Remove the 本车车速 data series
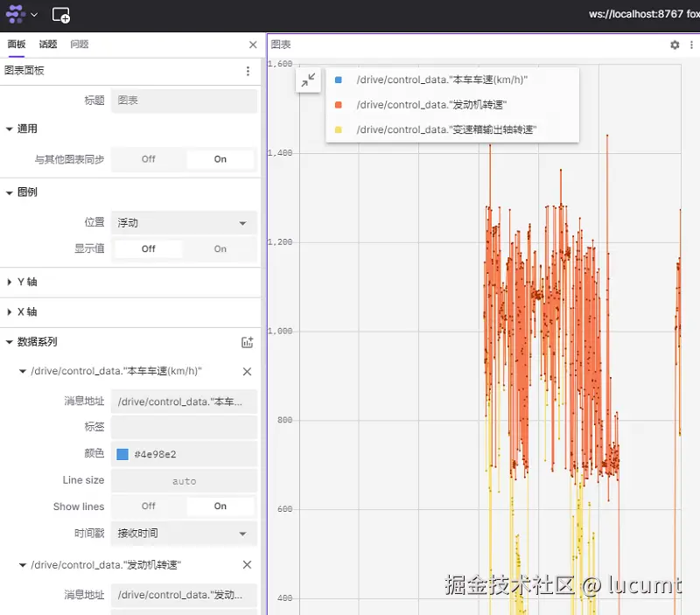The height and width of the screenshot is (615, 700). [247, 371]
